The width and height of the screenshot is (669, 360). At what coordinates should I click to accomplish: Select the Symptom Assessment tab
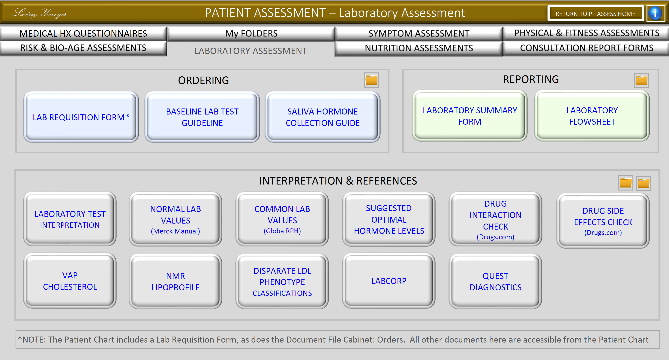pos(419,33)
